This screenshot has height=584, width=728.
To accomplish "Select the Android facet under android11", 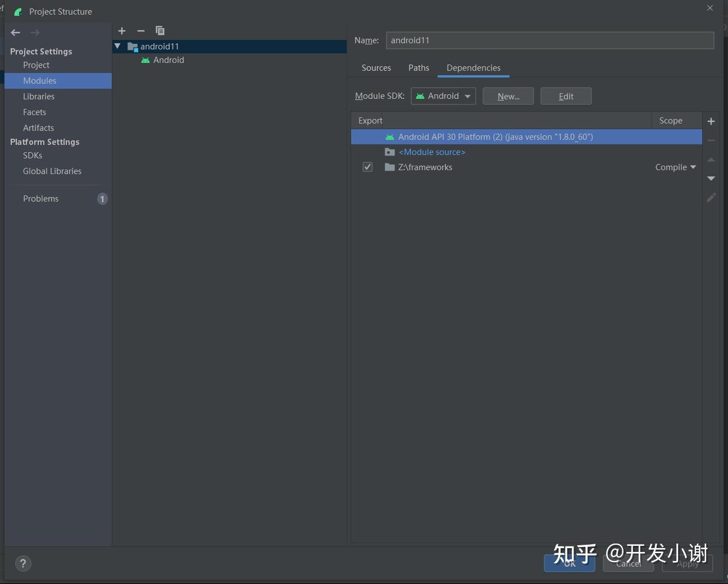I will 168,60.
